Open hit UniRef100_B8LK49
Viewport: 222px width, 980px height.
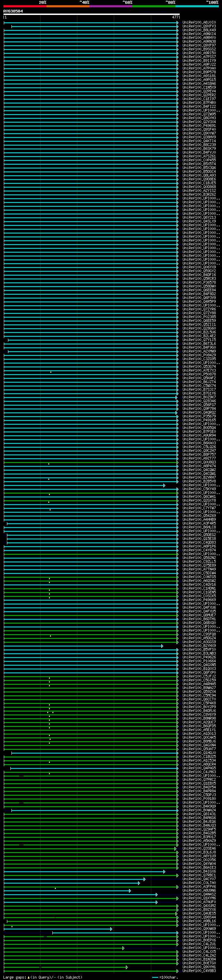[199, 30]
